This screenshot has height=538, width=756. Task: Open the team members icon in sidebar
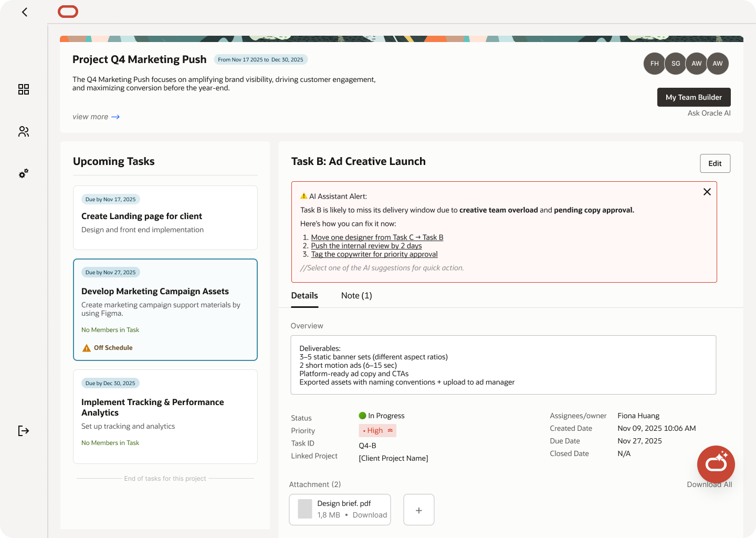tap(24, 131)
